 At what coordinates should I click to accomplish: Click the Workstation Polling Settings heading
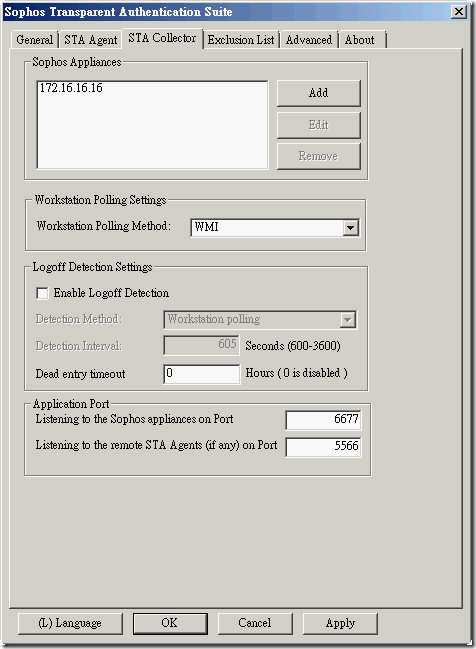(101, 200)
